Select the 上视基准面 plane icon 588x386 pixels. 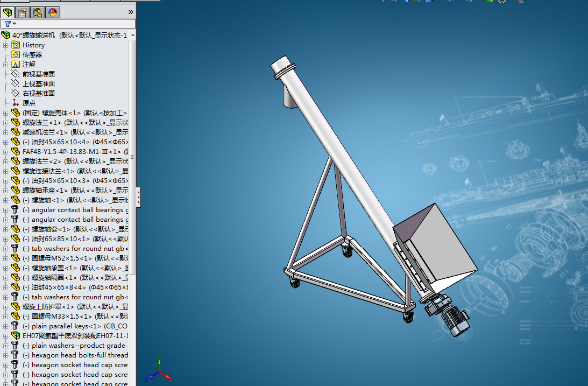[16, 83]
